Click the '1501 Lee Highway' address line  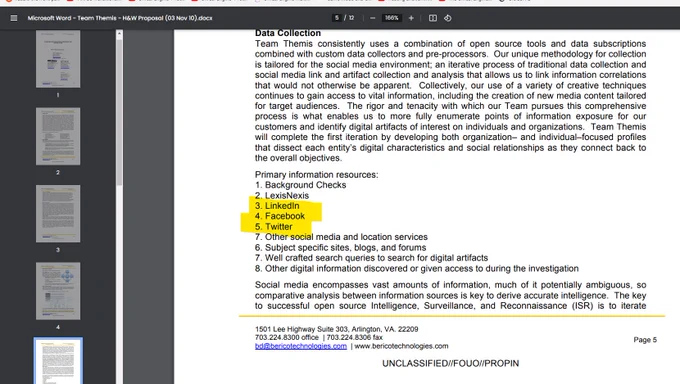[337, 329]
